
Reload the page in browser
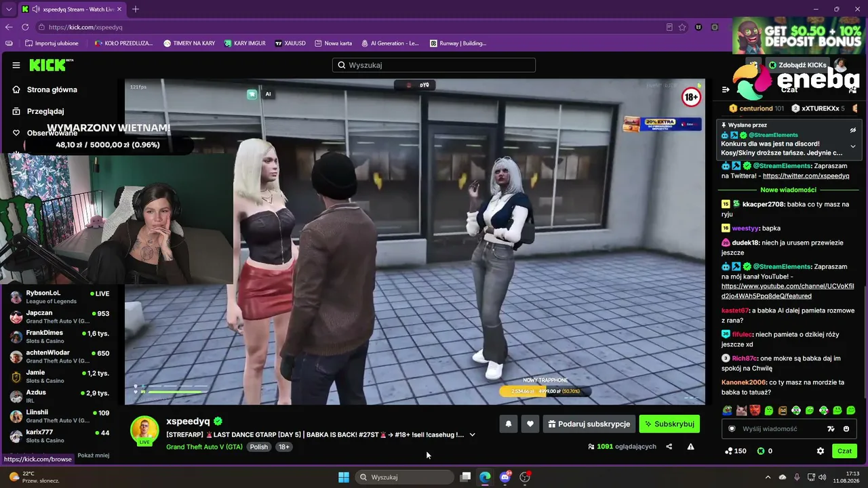[x=25, y=27]
